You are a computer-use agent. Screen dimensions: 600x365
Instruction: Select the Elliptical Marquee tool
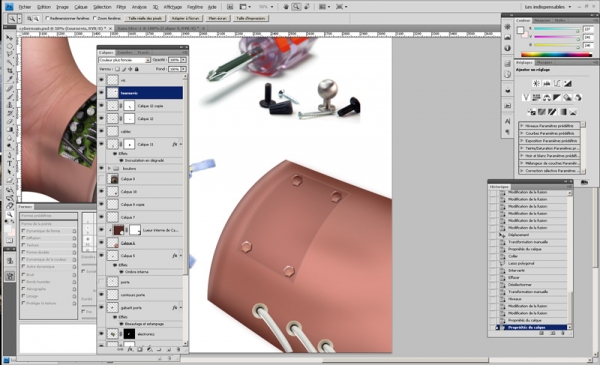(x=10, y=46)
